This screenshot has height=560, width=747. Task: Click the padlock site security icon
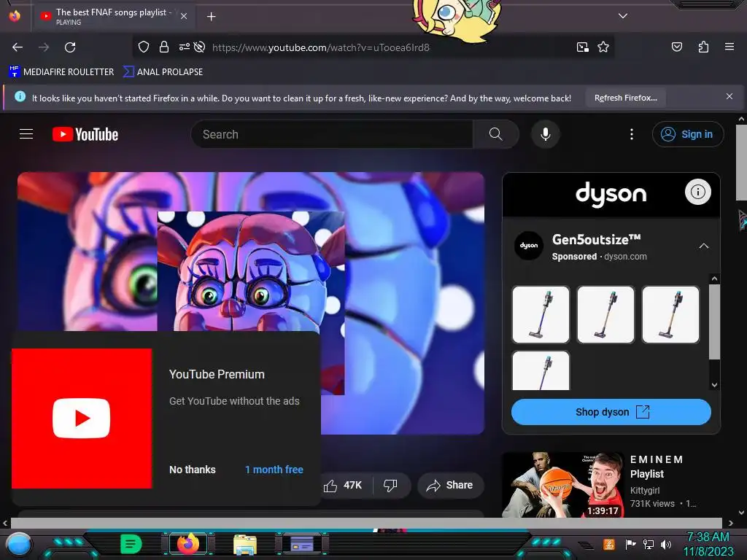pos(164,47)
